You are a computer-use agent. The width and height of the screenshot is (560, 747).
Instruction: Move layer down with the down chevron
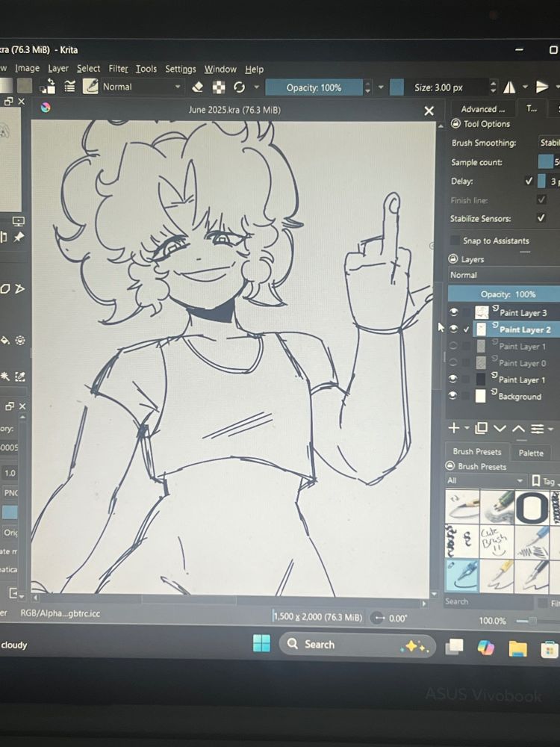pyautogui.click(x=500, y=429)
